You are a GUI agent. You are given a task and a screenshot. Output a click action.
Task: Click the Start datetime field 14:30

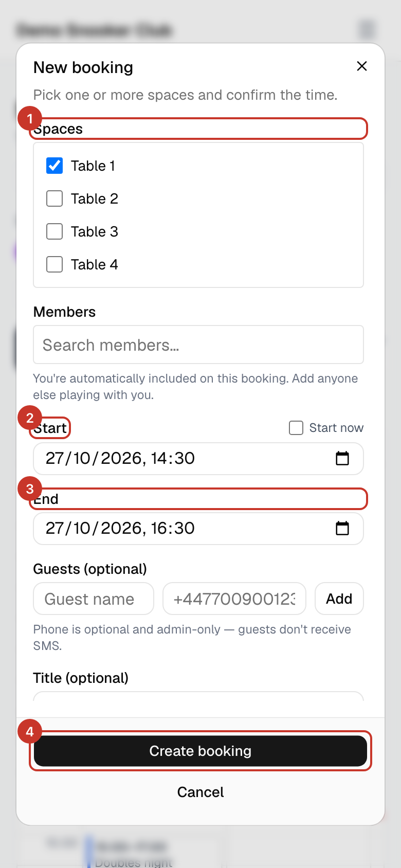198,458
